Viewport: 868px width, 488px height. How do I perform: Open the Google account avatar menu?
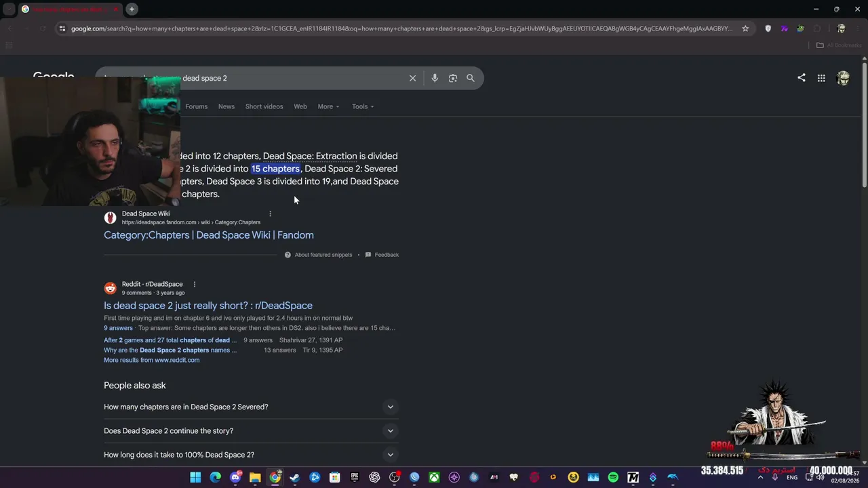843,78
